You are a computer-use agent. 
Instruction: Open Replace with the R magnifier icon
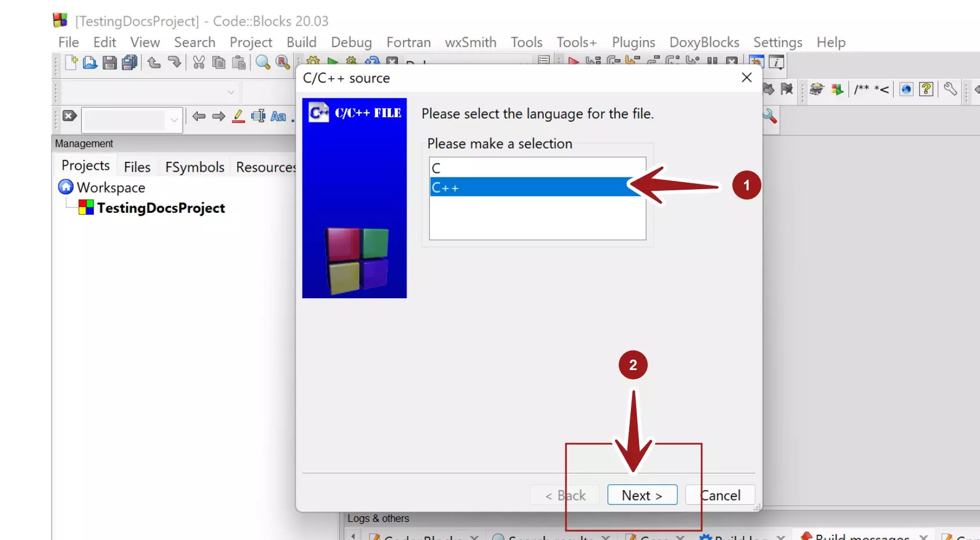click(x=282, y=62)
